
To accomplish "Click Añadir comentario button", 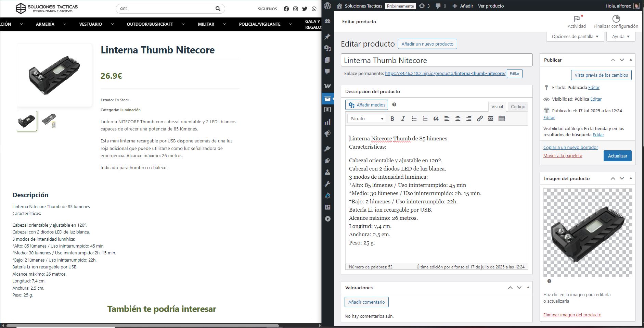I will click(366, 302).
